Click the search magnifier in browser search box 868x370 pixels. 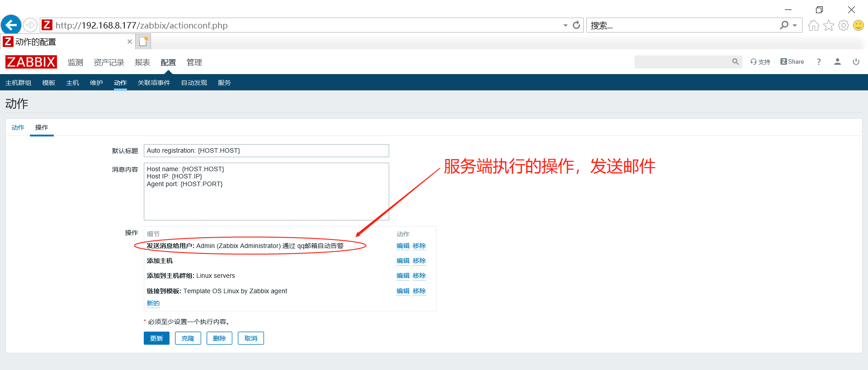tap(784, 25)
